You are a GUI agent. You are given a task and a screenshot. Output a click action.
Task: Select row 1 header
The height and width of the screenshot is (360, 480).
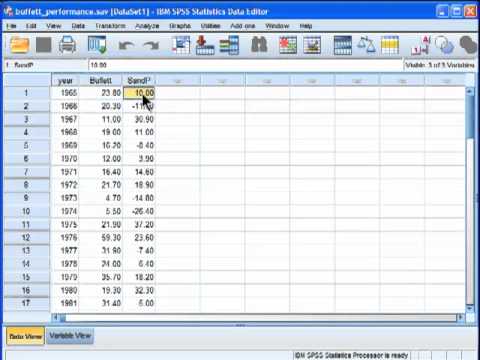tap(26, 93)
